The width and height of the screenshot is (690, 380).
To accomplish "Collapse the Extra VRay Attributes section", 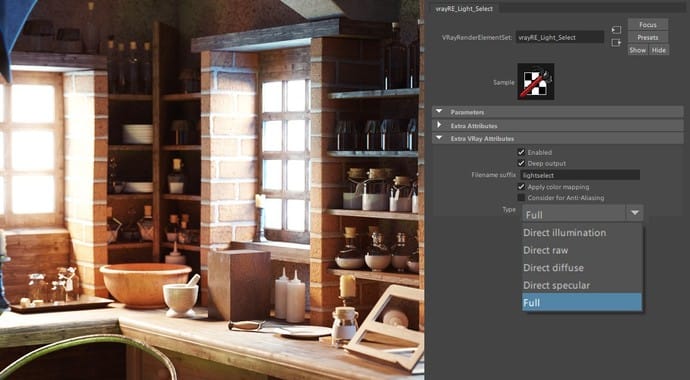I will pos(558,139).
